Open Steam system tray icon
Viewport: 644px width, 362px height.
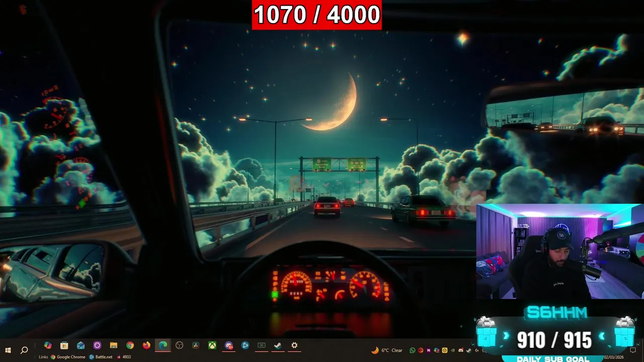click(x=468, y=350)
